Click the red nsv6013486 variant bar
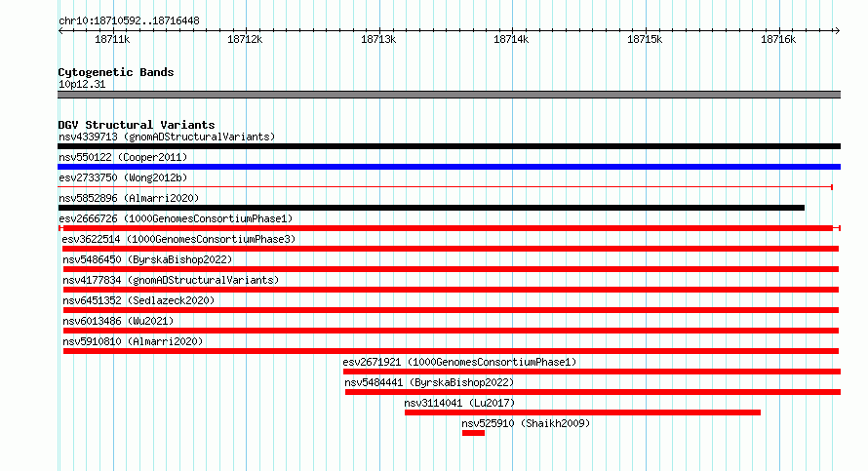868x471 pixels. point(452,331)
